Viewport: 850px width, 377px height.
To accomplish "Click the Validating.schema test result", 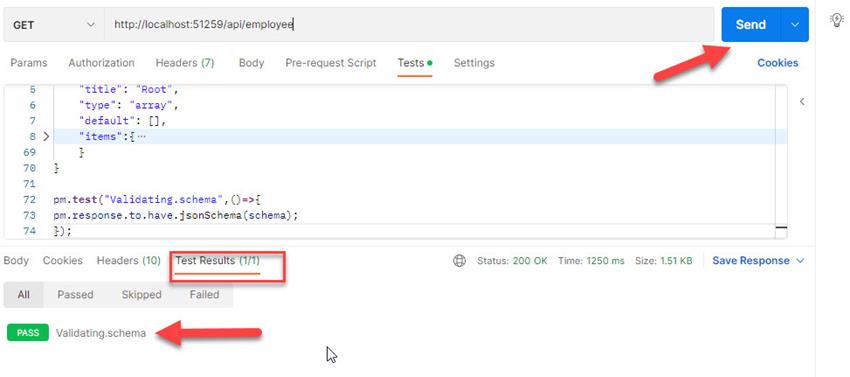I will 101,333.
